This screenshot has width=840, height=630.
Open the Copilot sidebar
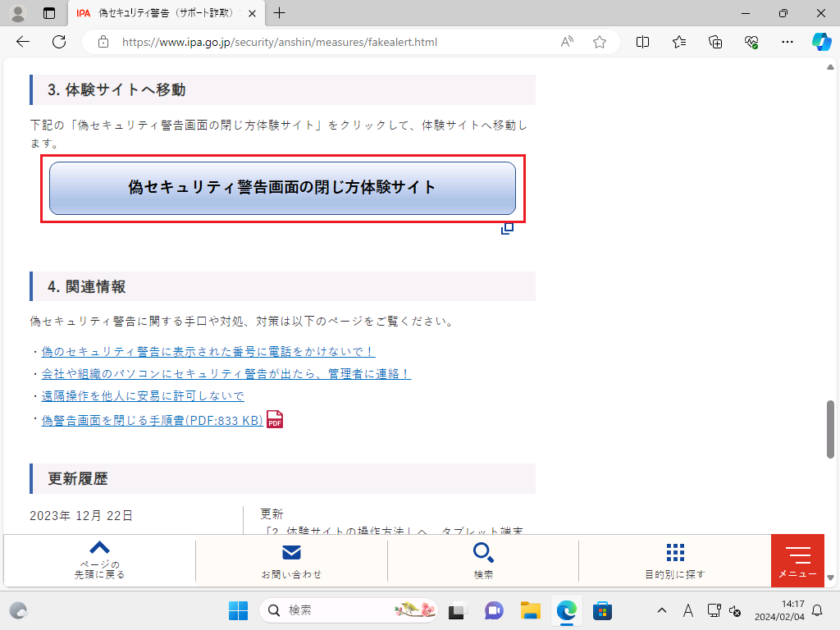[821, 42]
